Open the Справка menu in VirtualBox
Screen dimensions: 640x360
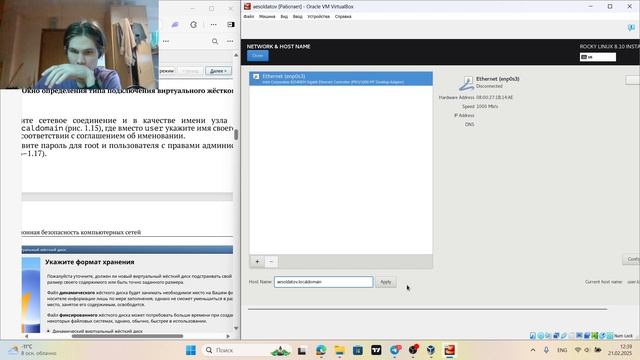343,17
